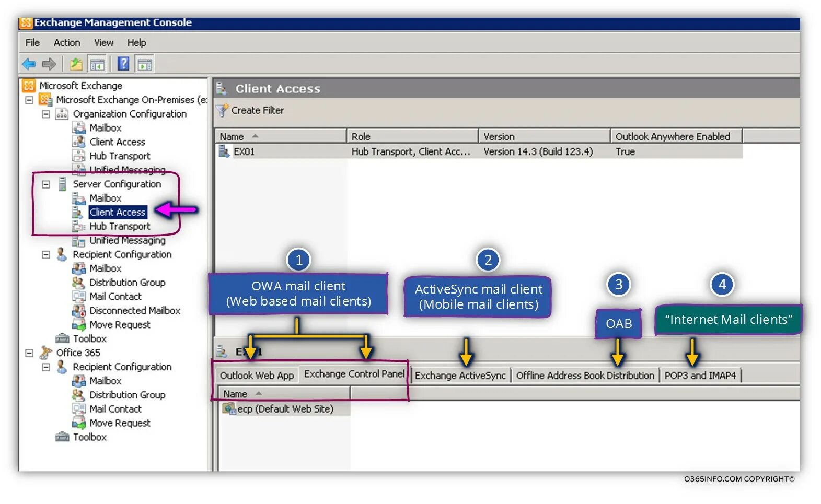The image size is (821, 504).
Task: Click the Version column header
Action: 545,136
